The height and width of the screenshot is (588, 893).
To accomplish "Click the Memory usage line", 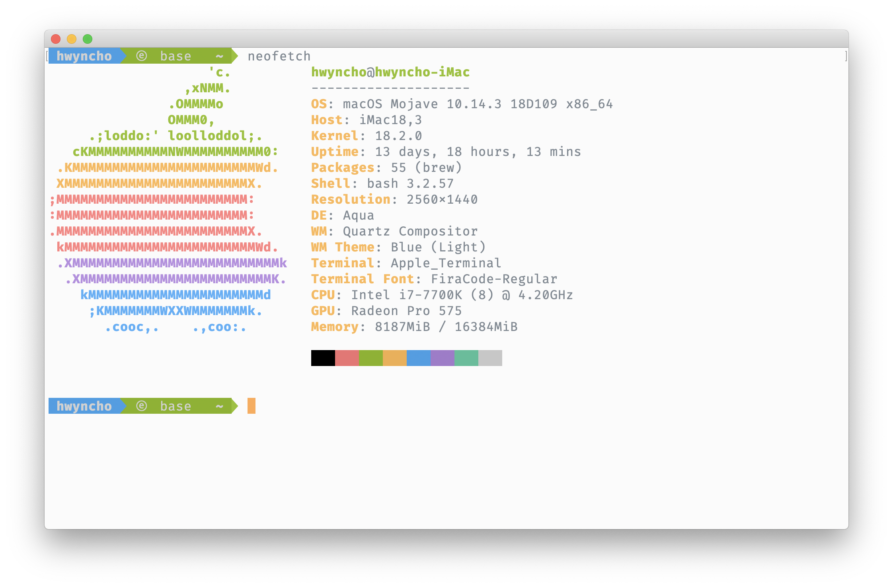I will (x=414, y=327).
